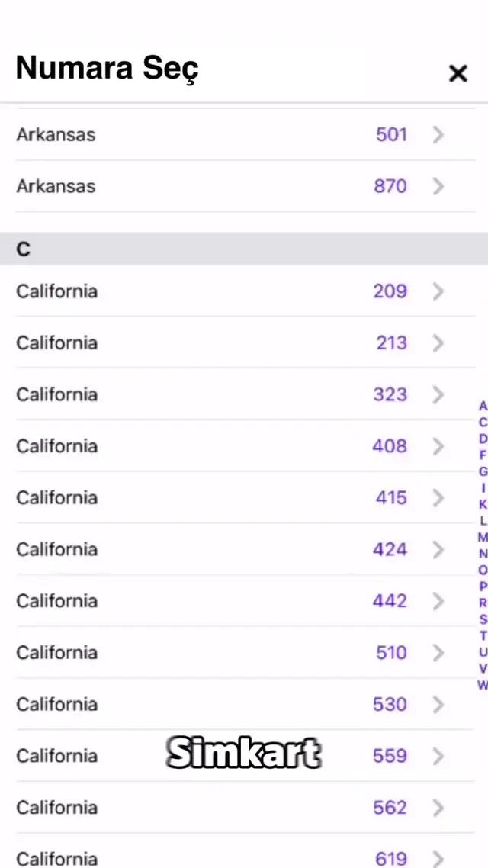Expand Arkansas 870 area code
The height and width of the screenshot is (868, 488).
[438, 186]
